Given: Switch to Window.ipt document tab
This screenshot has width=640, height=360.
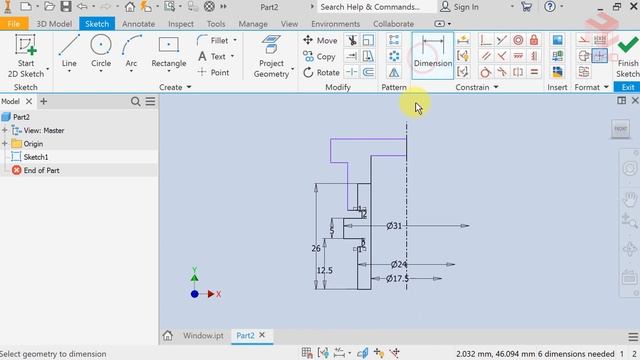Looking at the screenshot, I should pyautogui.click(x=203, y=336).
